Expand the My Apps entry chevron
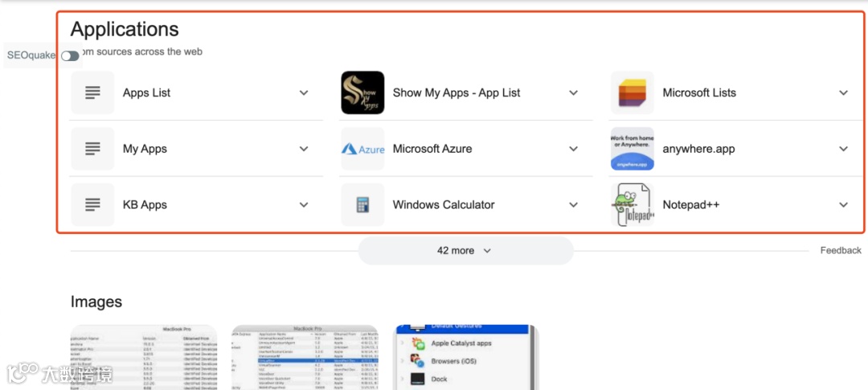 click(304, 149)
